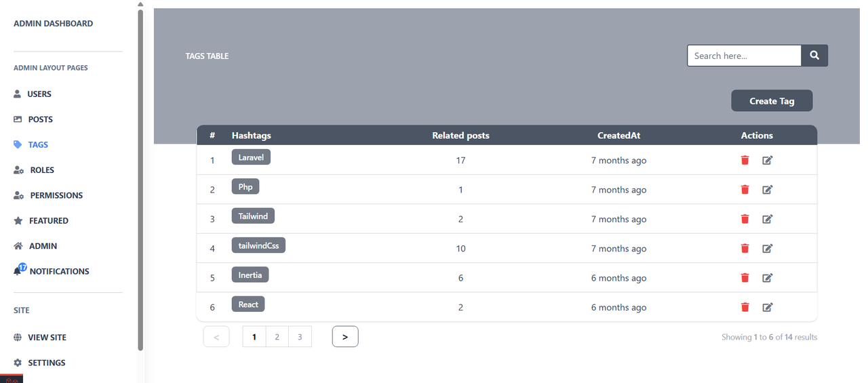Viewport: 868px width, 383px height.
Task: Click the Settings gear icon
Action: click(x=18, y=363)
